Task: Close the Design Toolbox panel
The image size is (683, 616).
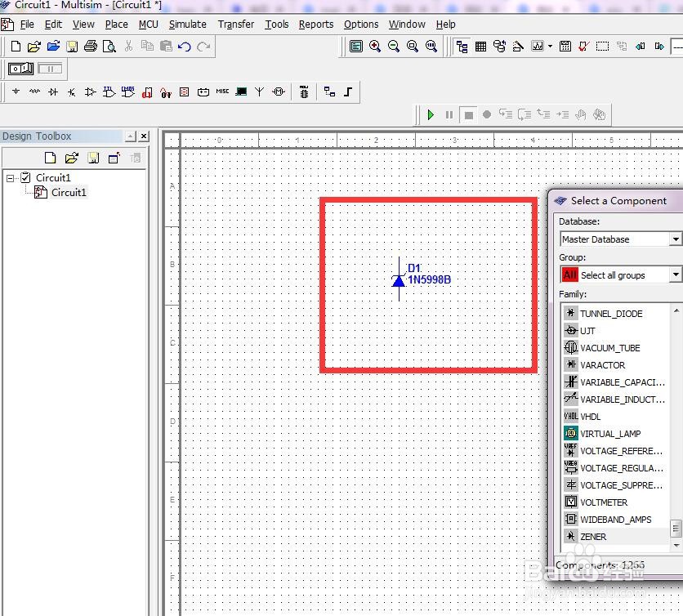Action: (144, 136)
